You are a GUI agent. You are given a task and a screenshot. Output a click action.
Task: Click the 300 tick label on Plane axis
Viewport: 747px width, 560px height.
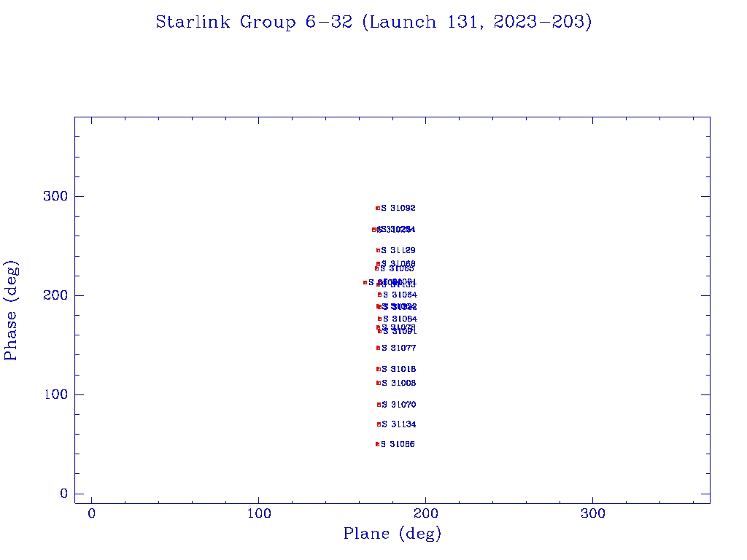click(592, 513)
